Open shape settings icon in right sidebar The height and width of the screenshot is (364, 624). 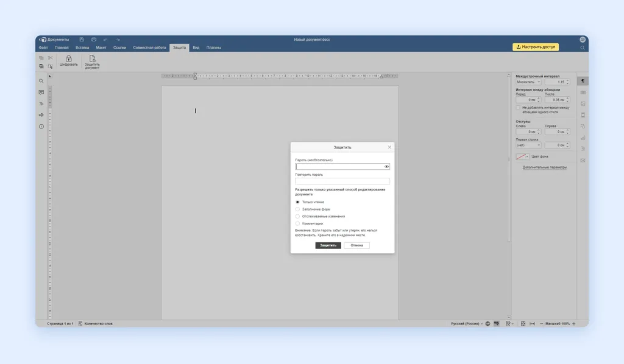click(583, 127)
